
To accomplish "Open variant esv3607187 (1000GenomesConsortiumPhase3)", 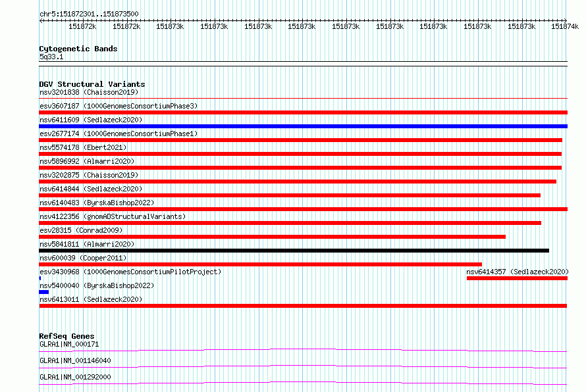I will 119,106.
